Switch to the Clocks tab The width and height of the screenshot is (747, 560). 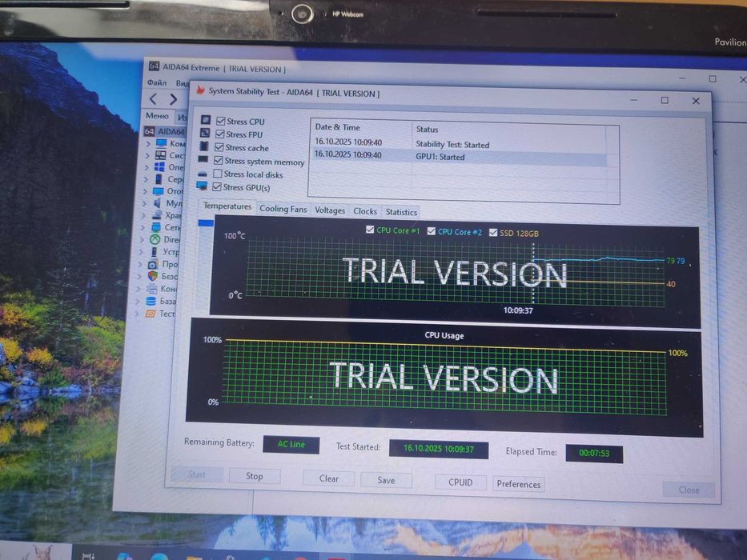(365, 211)
